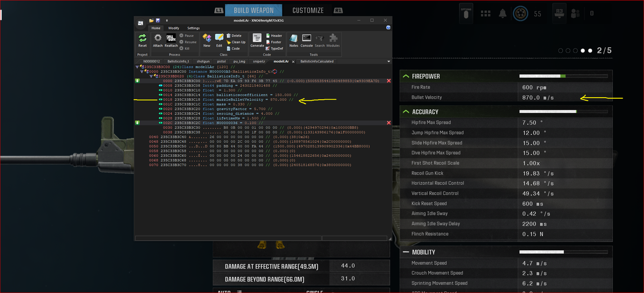Open the game social friends icon
The height and width of the screenshot is (293, 644).
click(x=576, y=14)
